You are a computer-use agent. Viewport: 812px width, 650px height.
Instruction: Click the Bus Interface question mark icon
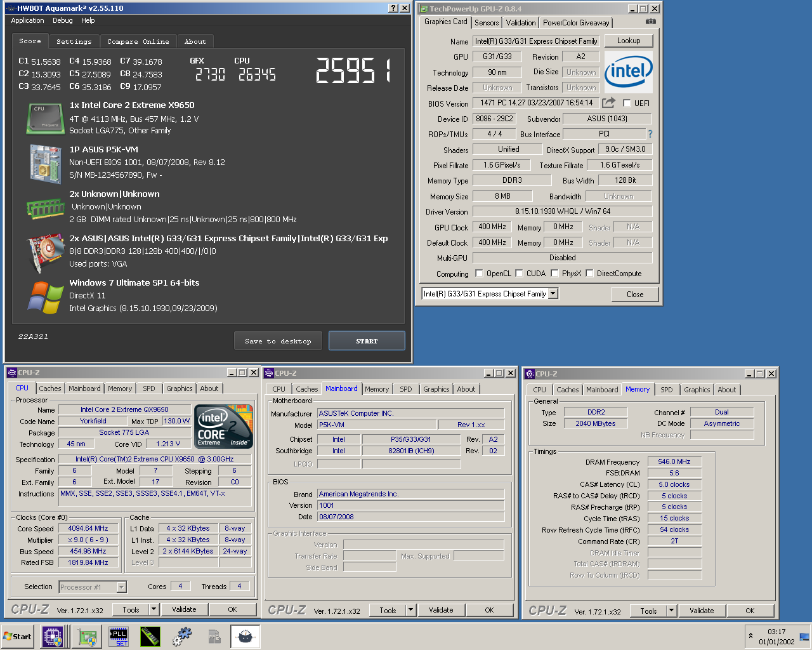(x=650, y=134)
